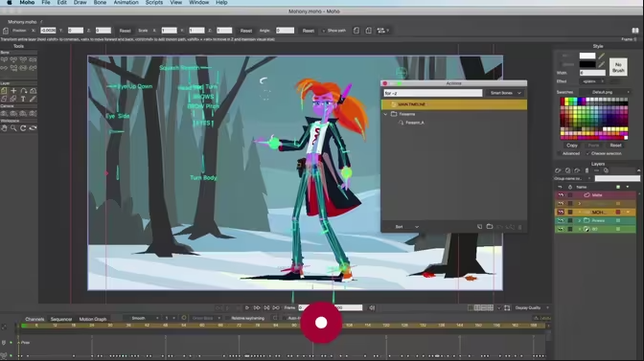
Task: Toggle visibility of the Prinesx group layer
Action: [561, 220]
